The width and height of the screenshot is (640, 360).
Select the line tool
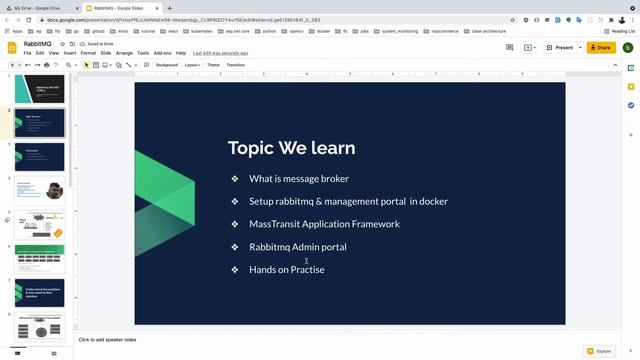pyautogui.click(x=129, y=65)
